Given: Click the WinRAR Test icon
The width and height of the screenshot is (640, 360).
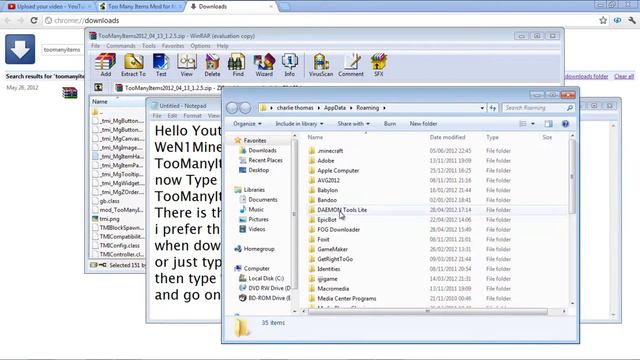Looking at the screenshot, I should click(161, 64).
